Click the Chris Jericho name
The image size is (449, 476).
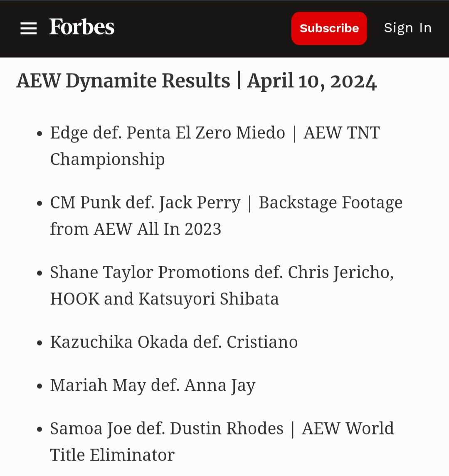(341, 272)
